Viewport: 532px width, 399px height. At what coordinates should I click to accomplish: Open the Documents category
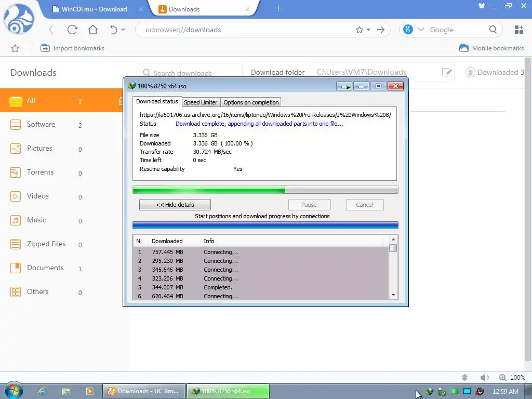[x=46, y=268]
